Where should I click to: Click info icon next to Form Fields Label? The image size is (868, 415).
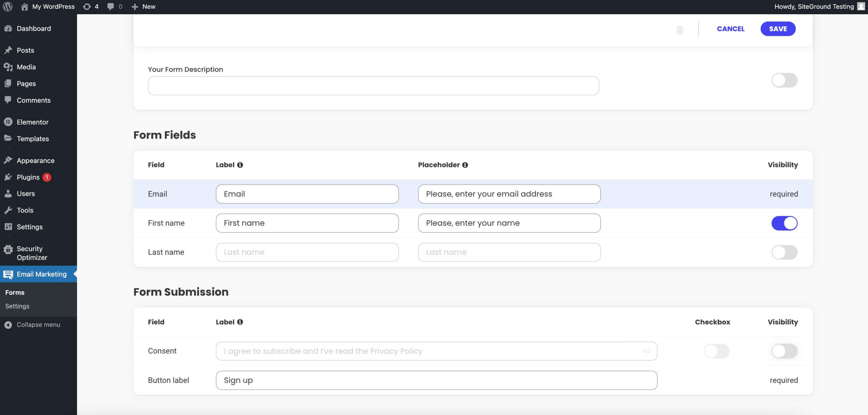(x=240, y=165)
